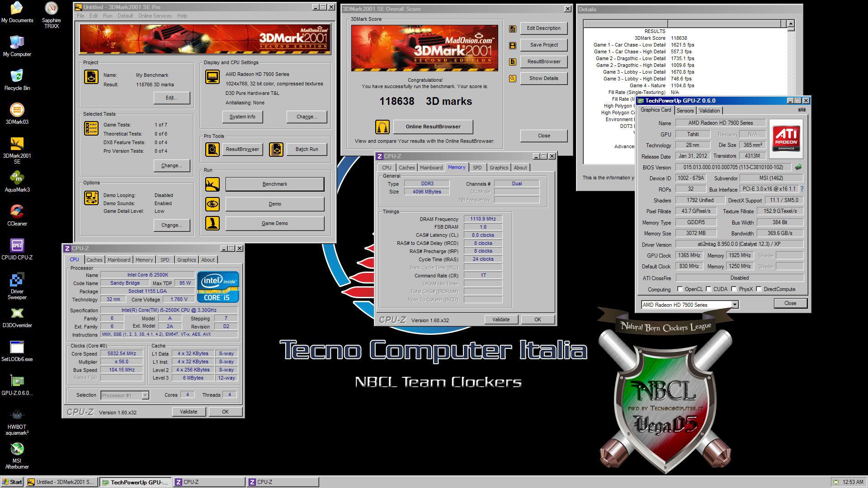Click the PCI-E bus interface question mark
This screenshot has height=488, width=868.
tap(802, 189)
